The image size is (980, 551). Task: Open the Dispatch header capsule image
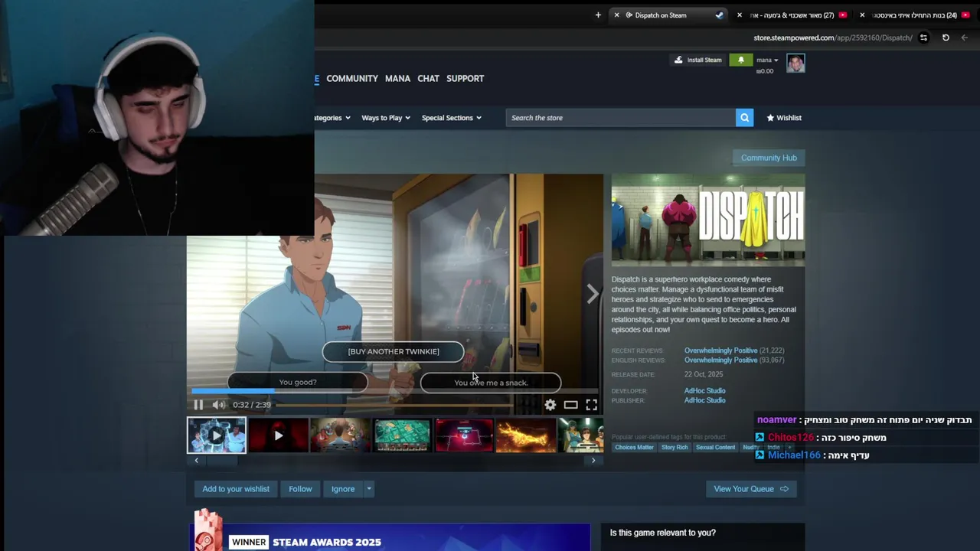708,220
